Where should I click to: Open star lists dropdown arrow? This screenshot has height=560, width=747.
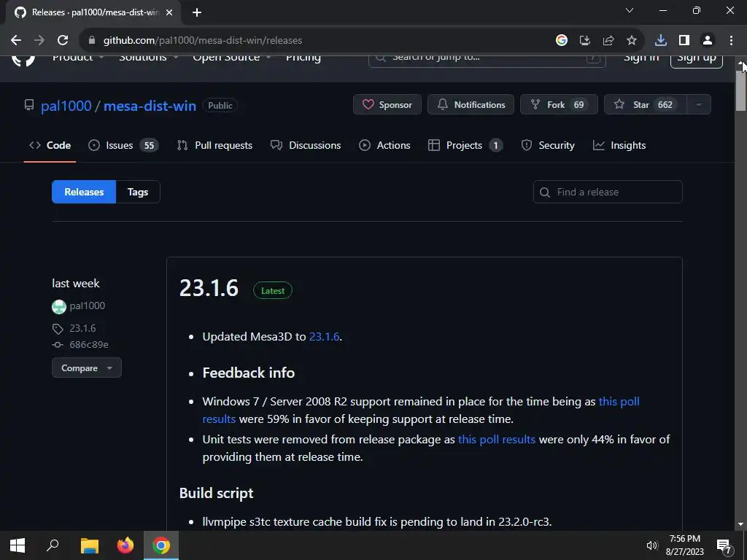coord(698,105)
